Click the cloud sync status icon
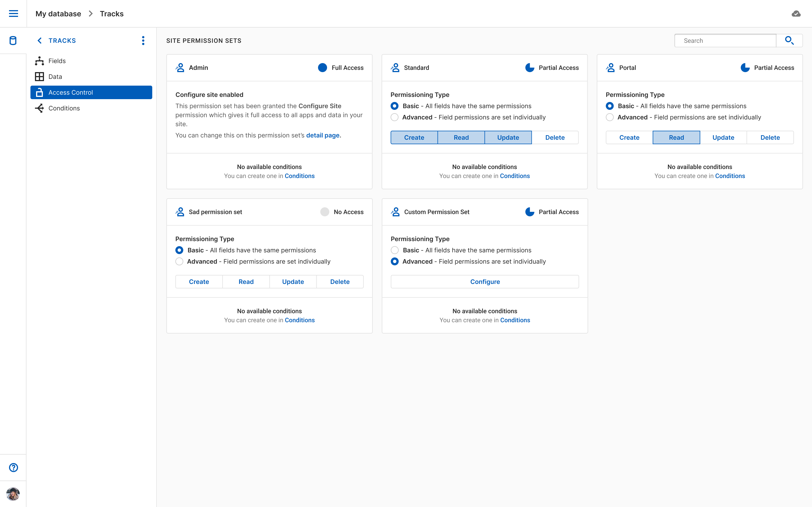Viewport: 812px width, 507px height. 796,14
